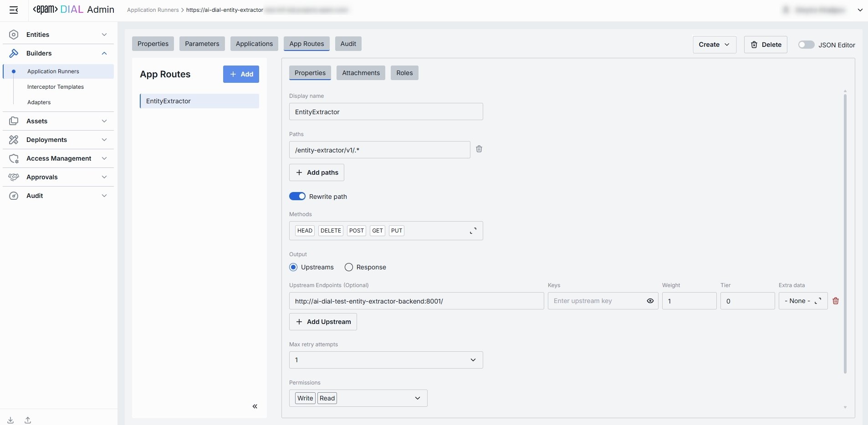This screenshot has width=868, height=425.
Task: Switch to the Audit tab
Action: pos(348,44)
